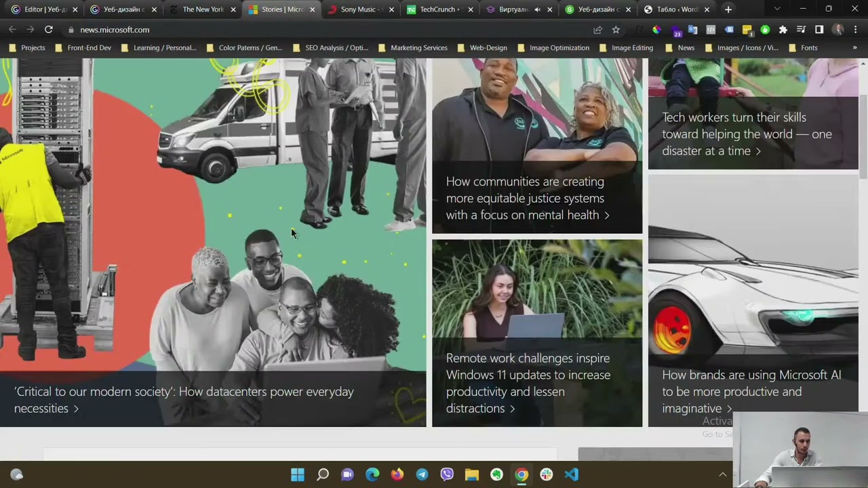Open equitable justice systems mental health story
This screenshot has height=488, width=868.
pos(528,198)
